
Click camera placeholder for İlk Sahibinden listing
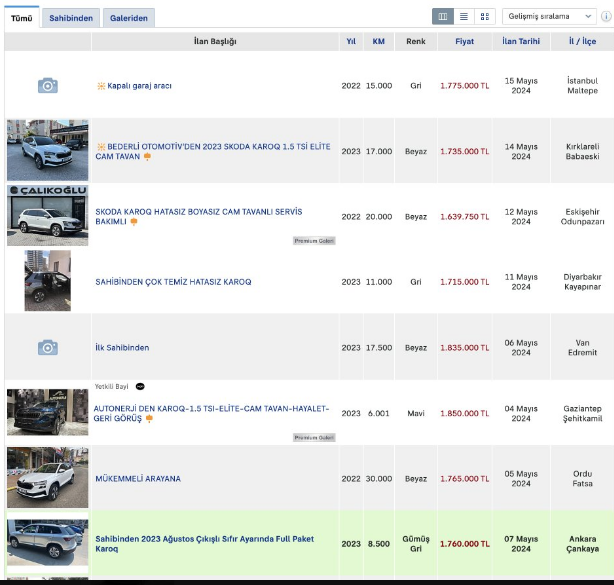click(x=47, y=347)
